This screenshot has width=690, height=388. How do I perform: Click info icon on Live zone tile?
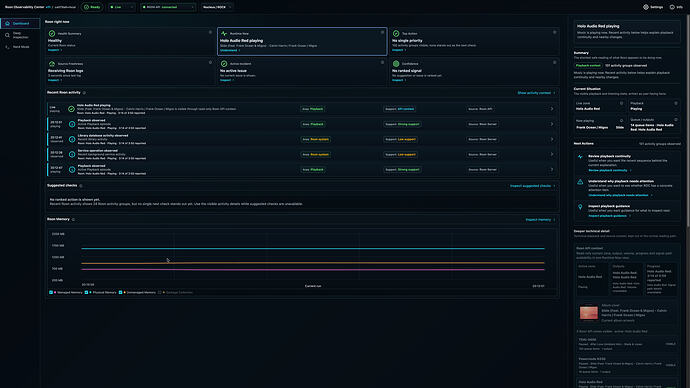pyautogui.click(x=621, y=103)
